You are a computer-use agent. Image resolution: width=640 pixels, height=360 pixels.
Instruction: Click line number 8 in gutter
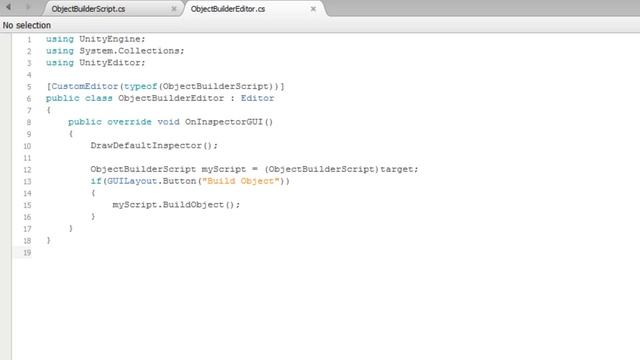[29, 122]
